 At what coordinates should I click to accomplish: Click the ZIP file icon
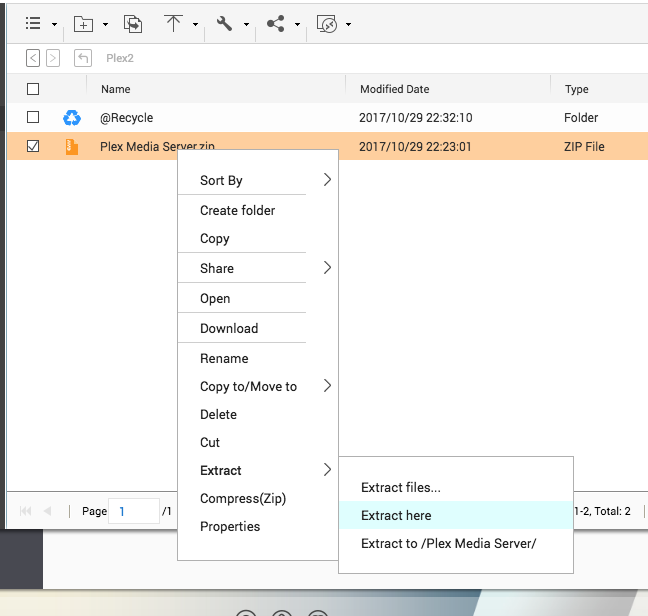tap(72, 147)
